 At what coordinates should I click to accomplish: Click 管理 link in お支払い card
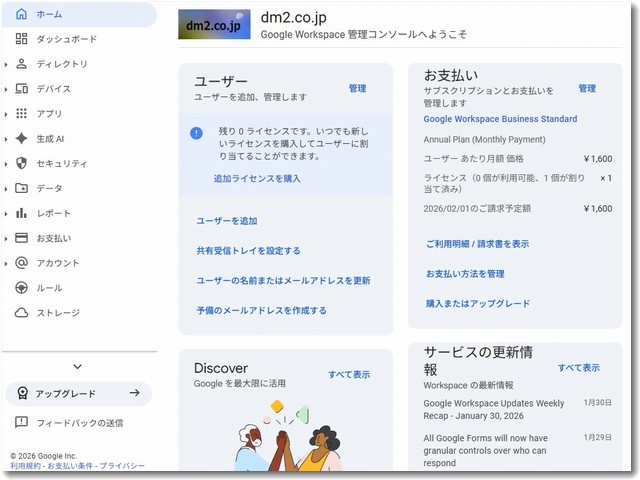[x=587, y=88]
